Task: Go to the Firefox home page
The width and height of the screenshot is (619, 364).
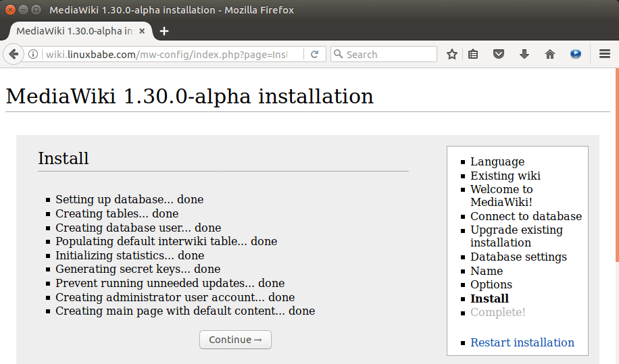Action: coord(550,55)
